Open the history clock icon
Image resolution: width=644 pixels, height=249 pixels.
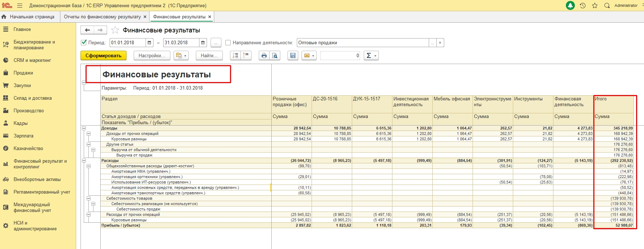583,6
